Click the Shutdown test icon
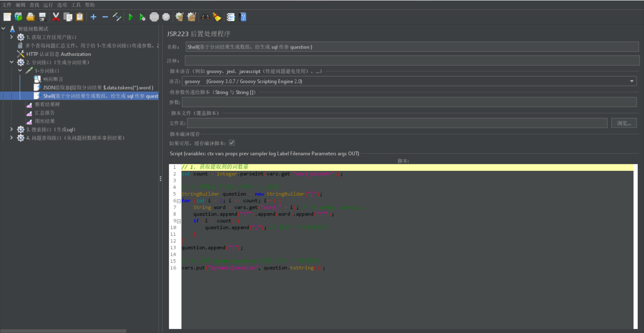The image size is (644, 333). tap(166, 17)
